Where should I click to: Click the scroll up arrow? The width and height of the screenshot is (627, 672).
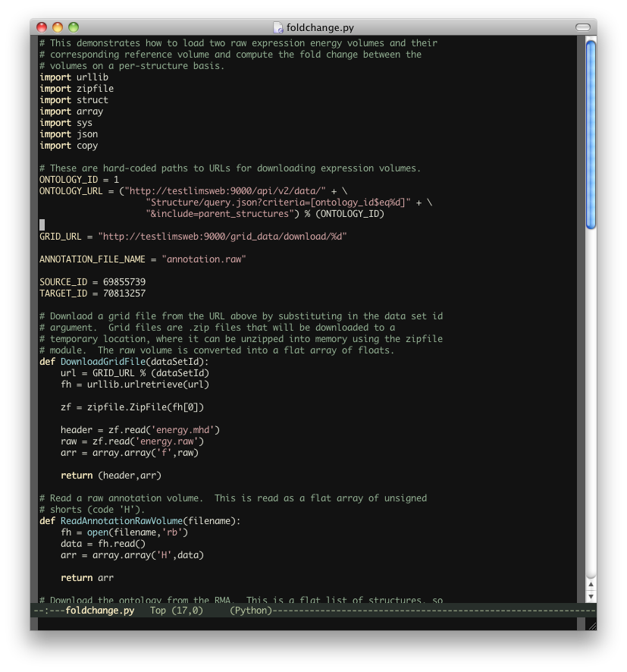coord(591,585)
